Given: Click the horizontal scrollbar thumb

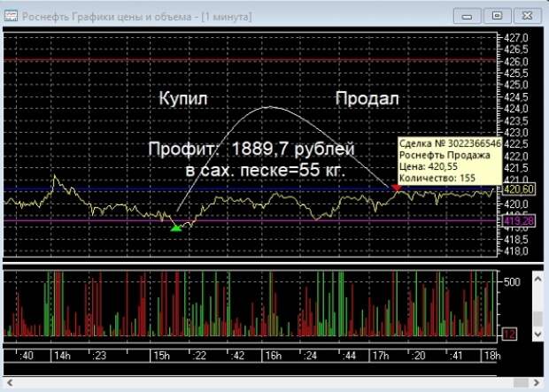Looking at the screenshot, I should click(521, 382).
